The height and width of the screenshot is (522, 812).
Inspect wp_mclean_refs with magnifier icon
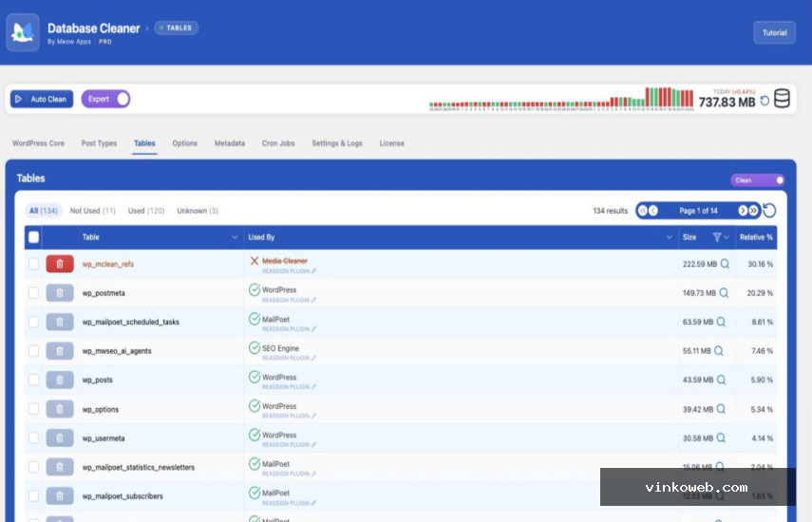pos(725,264)
